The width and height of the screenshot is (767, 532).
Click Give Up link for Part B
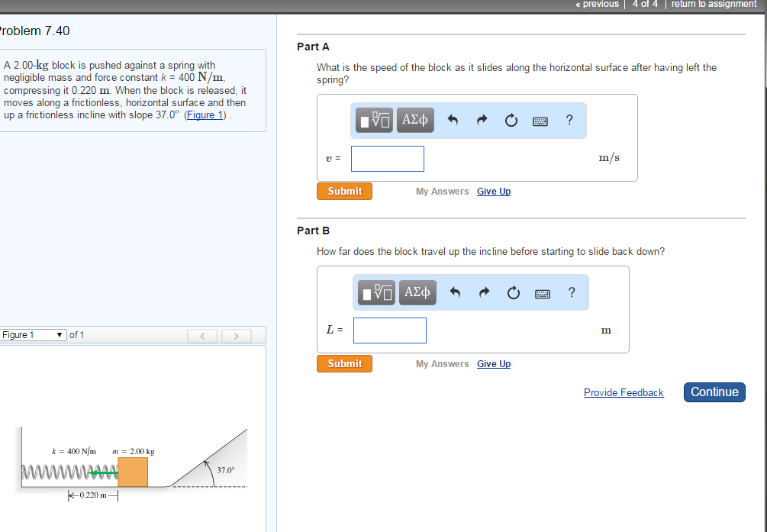pyautogui.click(x=494, y=364)
